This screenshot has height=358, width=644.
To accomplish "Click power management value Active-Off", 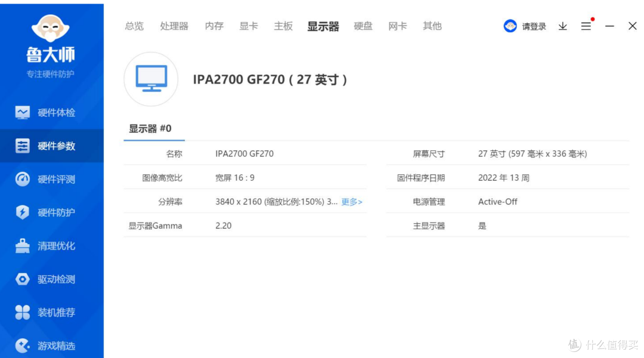I will [498, 202].
